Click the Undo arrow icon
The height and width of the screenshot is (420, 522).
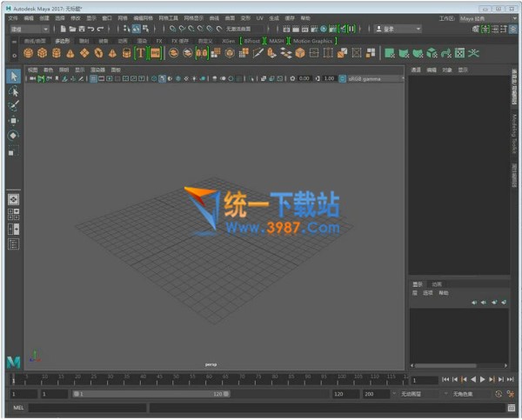pos(90,29)
